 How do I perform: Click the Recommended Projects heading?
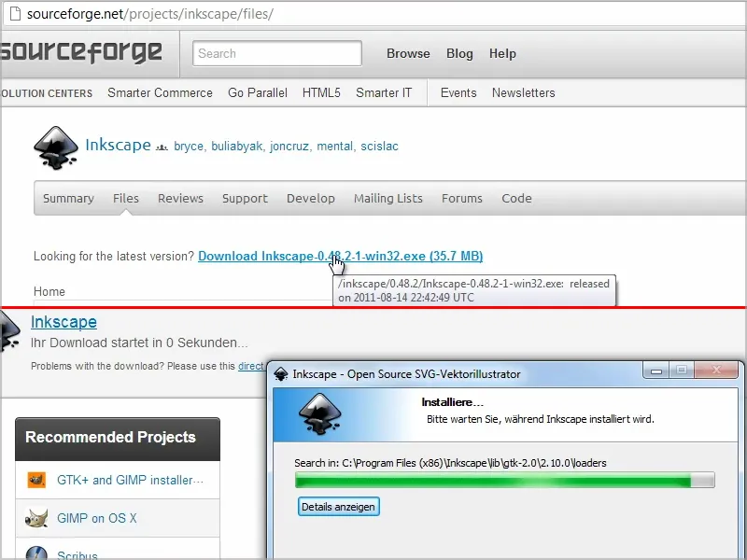pos(110,437)
